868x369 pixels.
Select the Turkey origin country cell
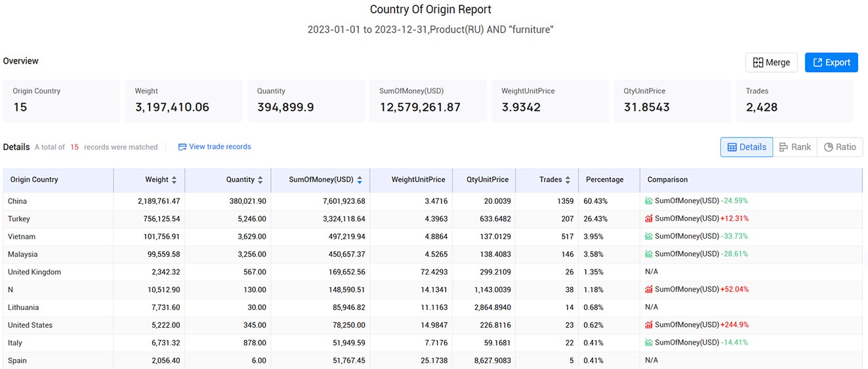pyautogui.click(x=58, y=219)
